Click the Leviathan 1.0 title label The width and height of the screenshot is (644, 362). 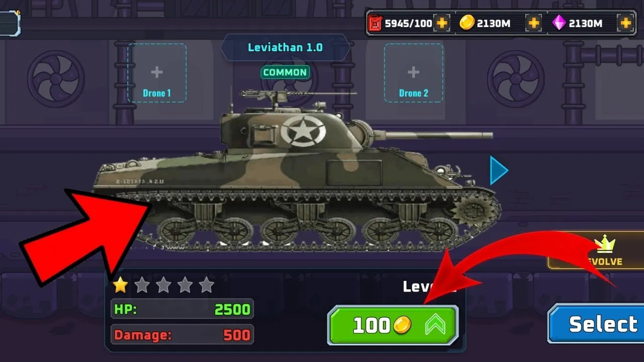click(x=285, y=48)
